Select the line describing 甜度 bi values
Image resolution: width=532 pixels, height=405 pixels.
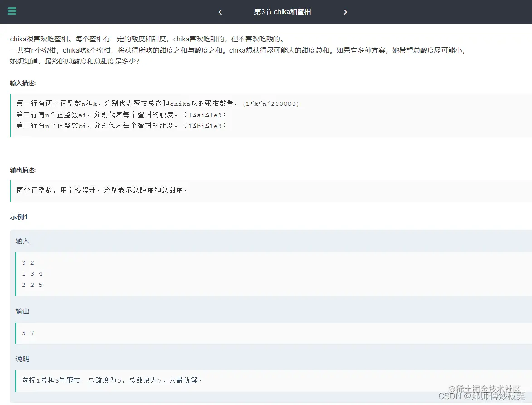[x=121, y=125]
